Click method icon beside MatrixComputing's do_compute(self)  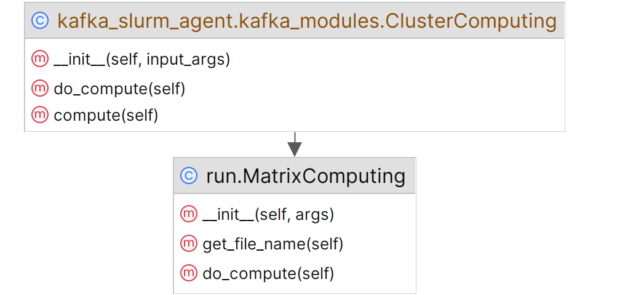pyautogui.click(x=189, y=273)
